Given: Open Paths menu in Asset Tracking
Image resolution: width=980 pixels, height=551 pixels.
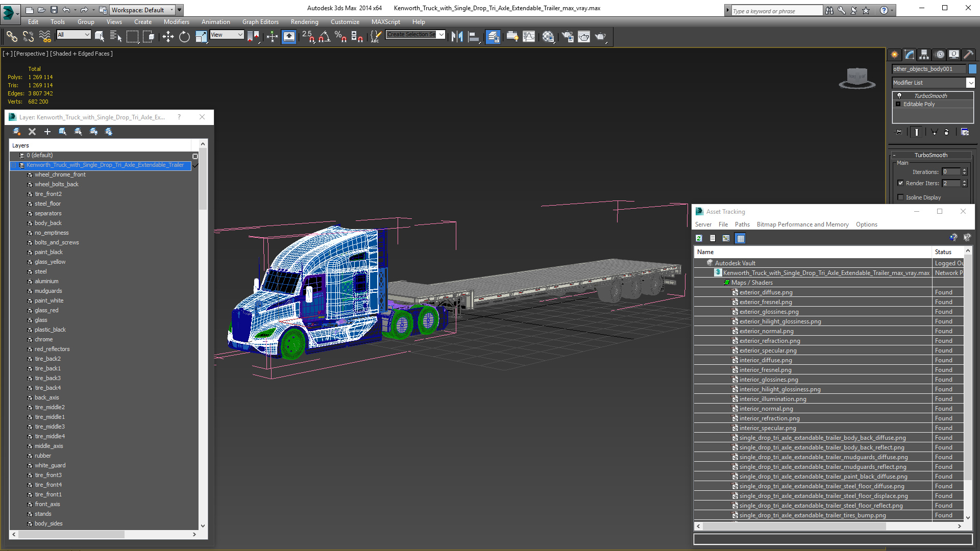Looking at the screenshot, I should point(742,224).
